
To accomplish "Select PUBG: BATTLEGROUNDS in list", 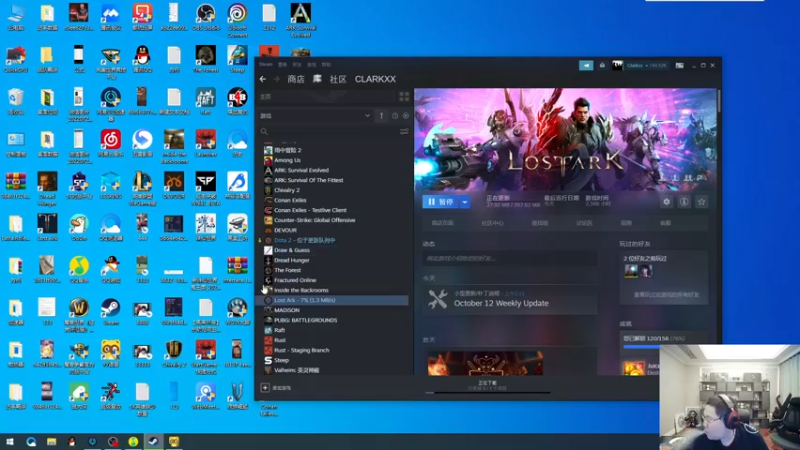I will 306,320.
